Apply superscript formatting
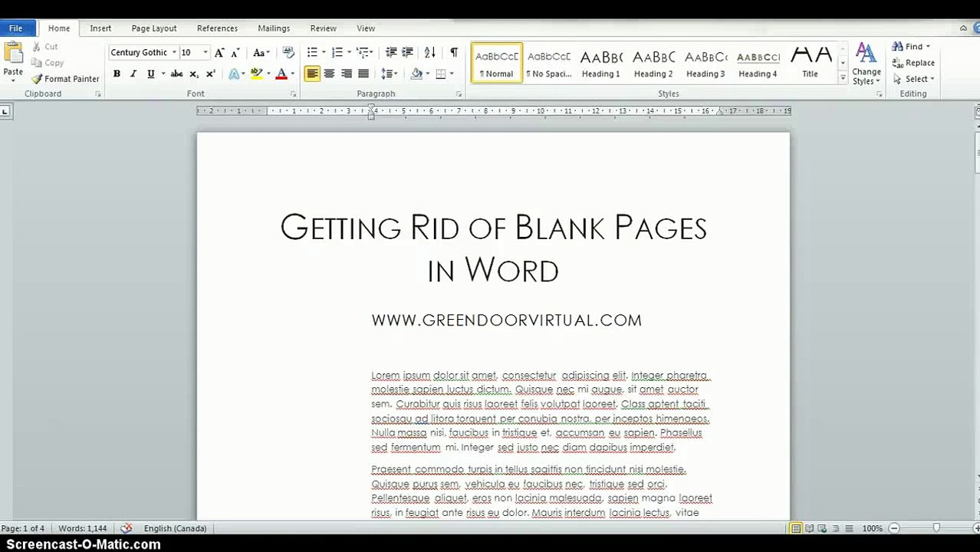Viewport: 980px width, 552px height. click(x=210, y=74)
